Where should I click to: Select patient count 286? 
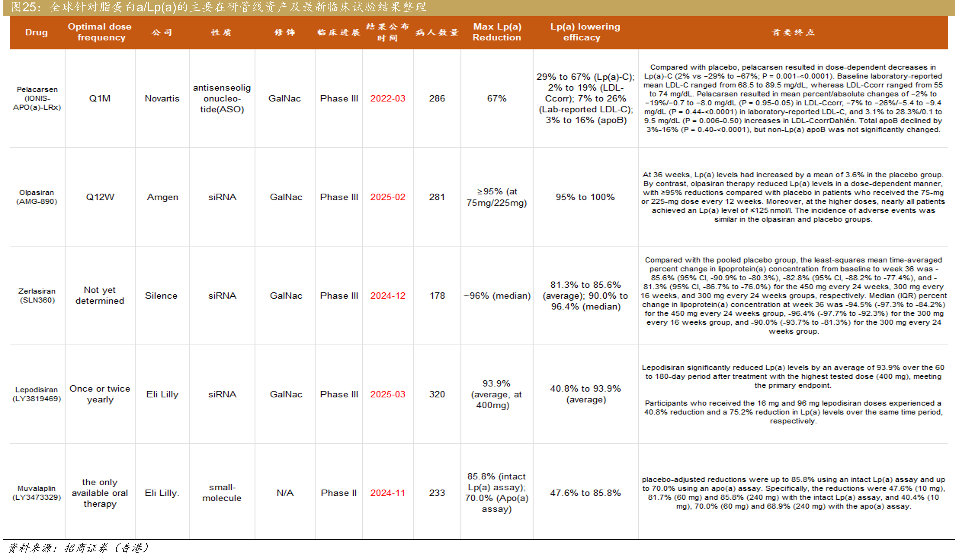[437, 99]
